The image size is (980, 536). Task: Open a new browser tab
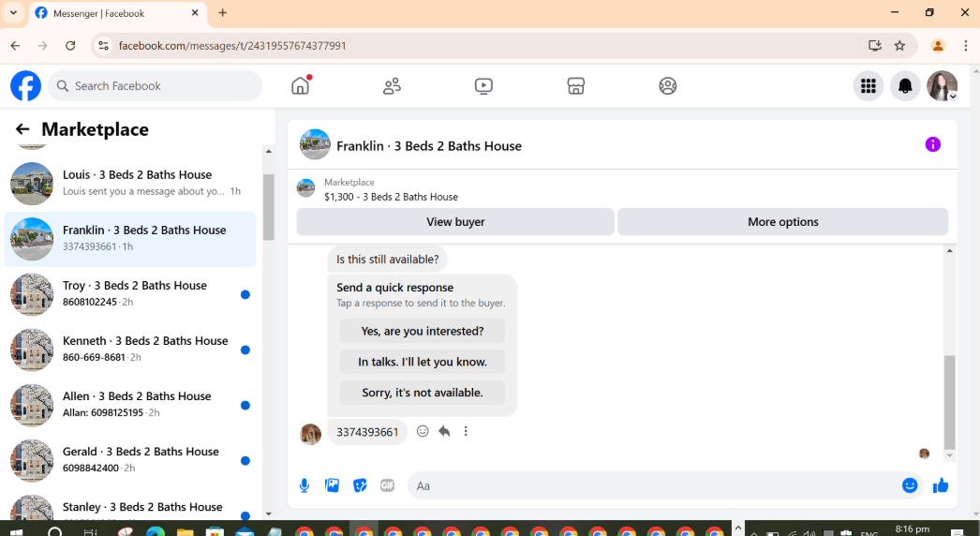pyautogui.click(x=222, y=12)
